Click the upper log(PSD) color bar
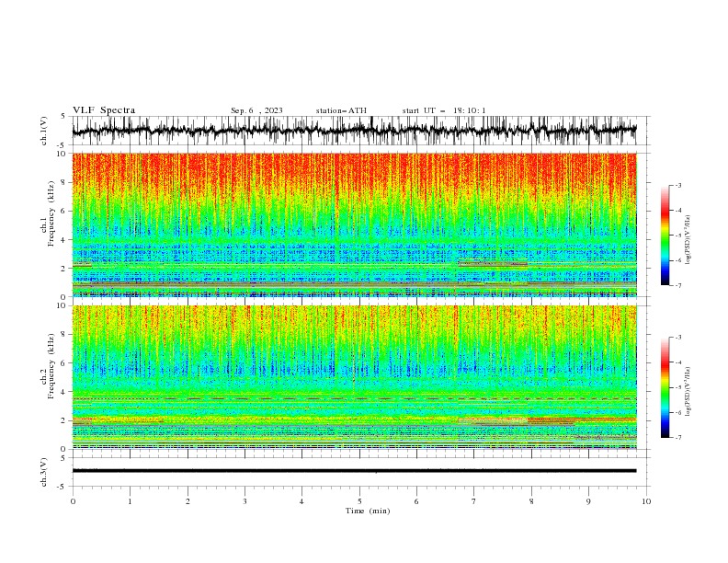The image size is (728, 563). [x=665, y=236]
